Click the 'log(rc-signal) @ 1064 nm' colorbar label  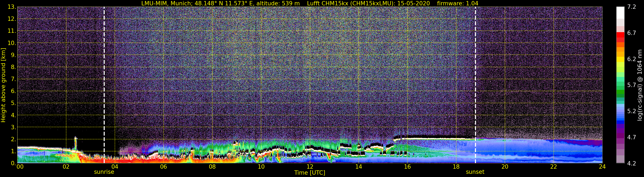(639, 85)
